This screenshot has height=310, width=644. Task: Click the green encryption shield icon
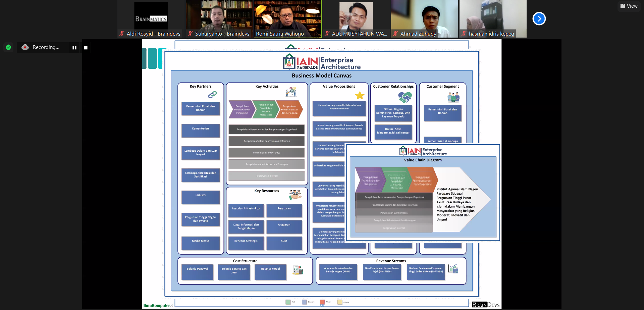[8, 47]
